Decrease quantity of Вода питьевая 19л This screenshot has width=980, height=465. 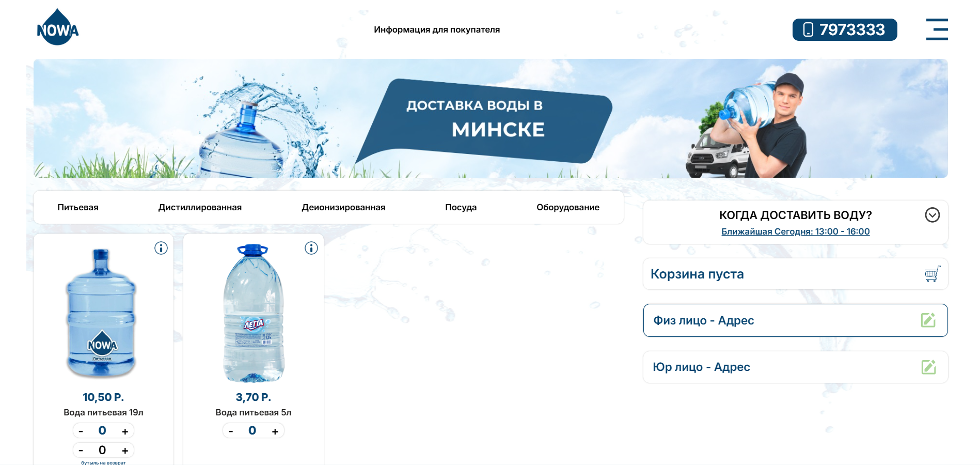(x=81, y=431)
